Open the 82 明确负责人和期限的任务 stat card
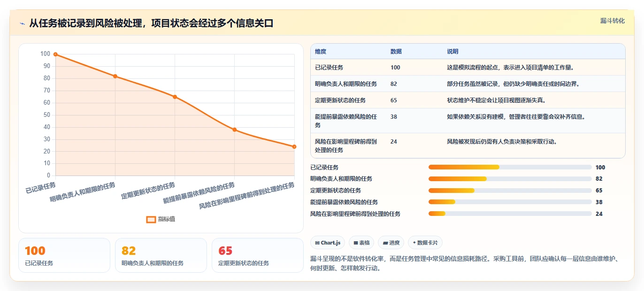Viewport: 644px width, 291px height. point(161,255)
